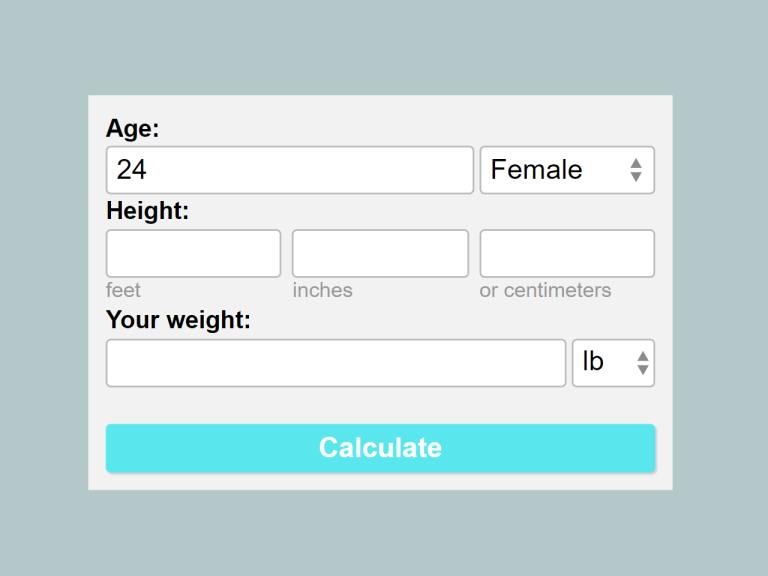Click the down arrow on the gender selector
Image resolution: width=768 pixels, height=576 pixels.
tap(636, 177)
